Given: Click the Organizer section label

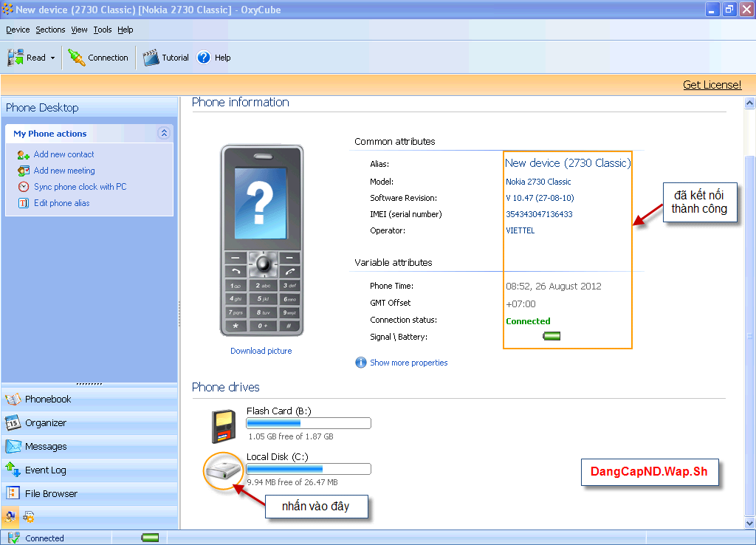Looking at the screenshot, I should (x=46, y=423).
